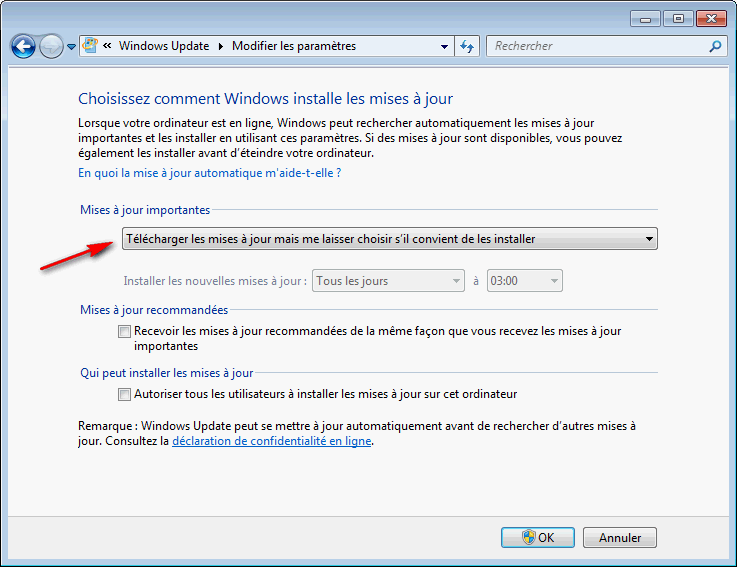
Task: Click the Refresh icon next to address bar
Action: point(467,47)
